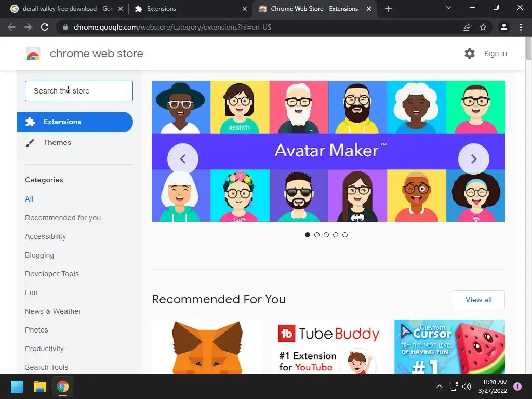Select Themes in the sidebar
The width and height of the screenshot is (532, 399).
click(57, 142)
